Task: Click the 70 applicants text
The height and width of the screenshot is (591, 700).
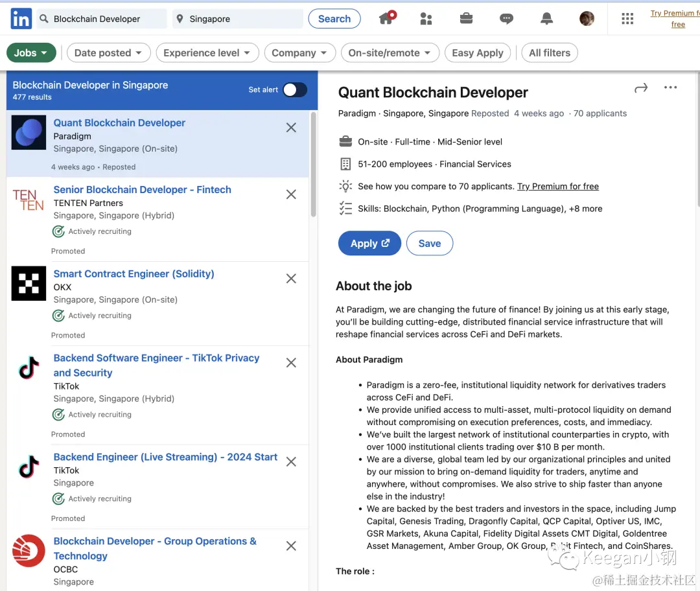Action: (x=600, y=113)
